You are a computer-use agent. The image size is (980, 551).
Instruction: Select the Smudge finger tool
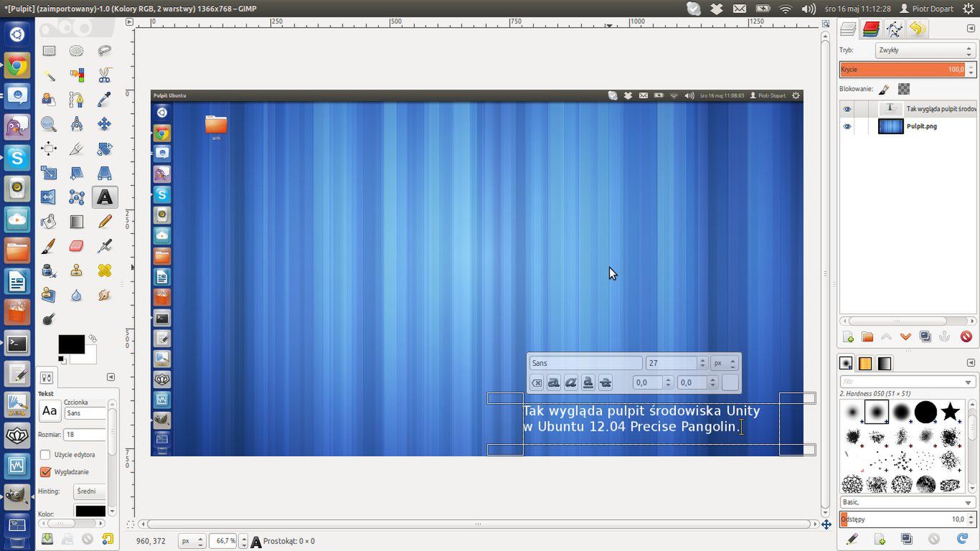105,295
